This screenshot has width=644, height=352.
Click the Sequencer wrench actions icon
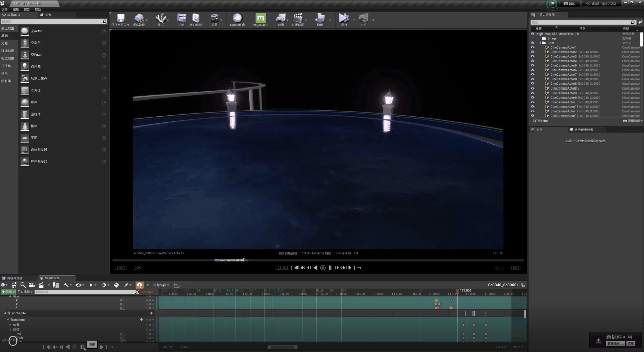[x=66, y=285]
